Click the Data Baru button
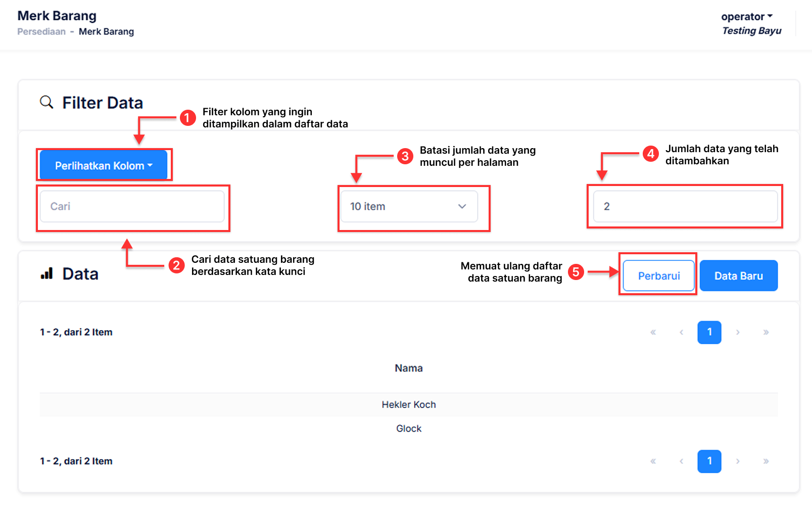 [738, 276]
